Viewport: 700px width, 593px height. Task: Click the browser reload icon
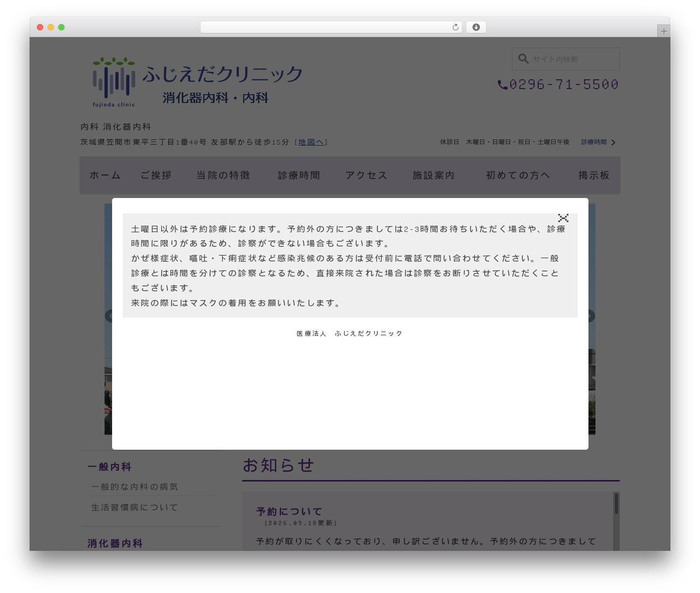[x=456, y=27]
